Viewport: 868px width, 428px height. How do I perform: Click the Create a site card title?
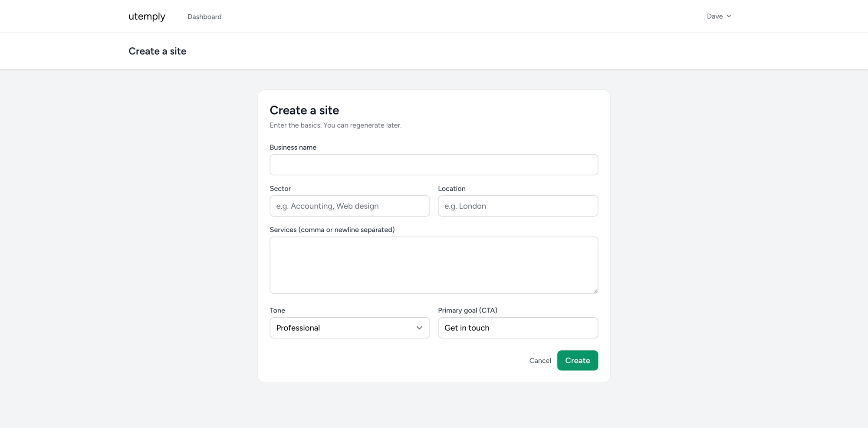click(x=304, y=110)
